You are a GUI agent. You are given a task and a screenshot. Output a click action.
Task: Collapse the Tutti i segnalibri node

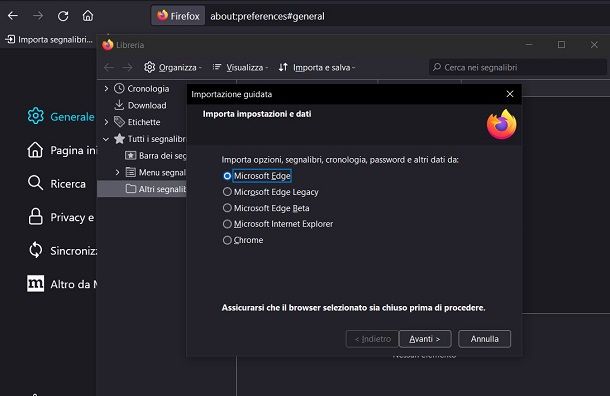pos(106,139)
